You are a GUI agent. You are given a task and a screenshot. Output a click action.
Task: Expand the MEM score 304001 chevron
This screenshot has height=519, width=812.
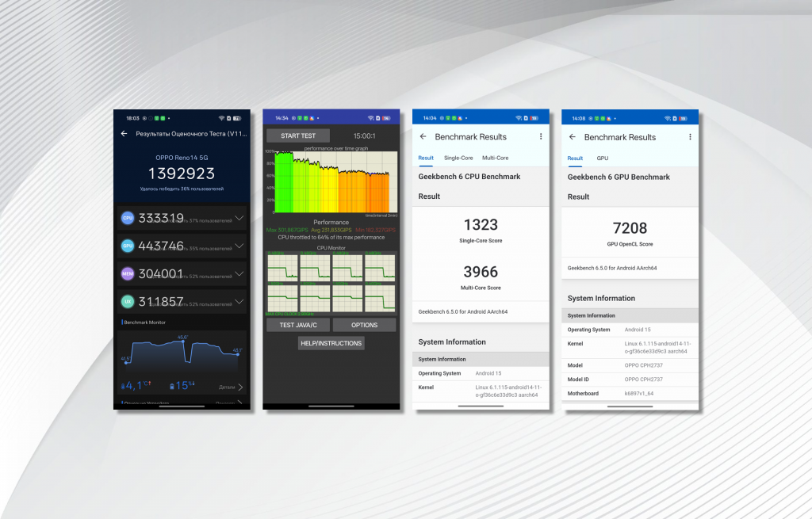coord(239,273)
